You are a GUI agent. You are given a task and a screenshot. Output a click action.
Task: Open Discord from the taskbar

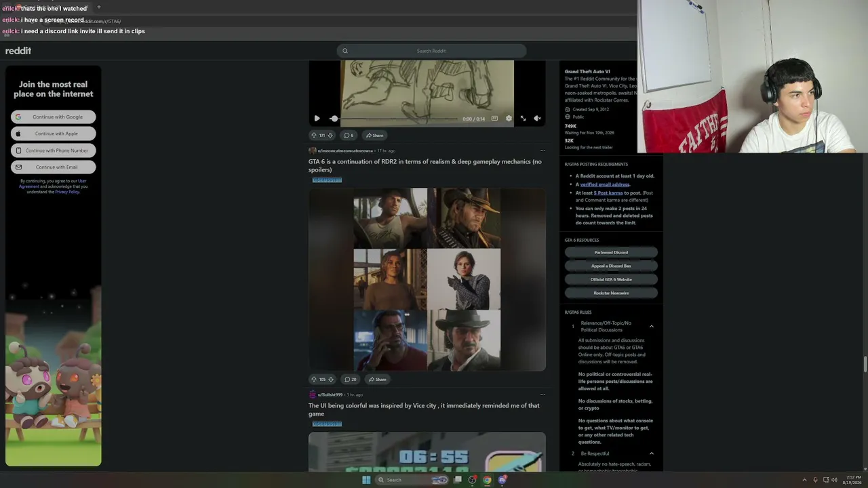[x=502, y=480]
